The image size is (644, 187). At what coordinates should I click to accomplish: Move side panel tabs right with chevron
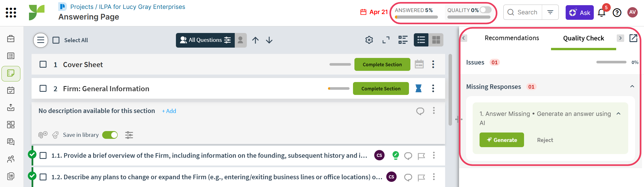[x=620, y=38]
